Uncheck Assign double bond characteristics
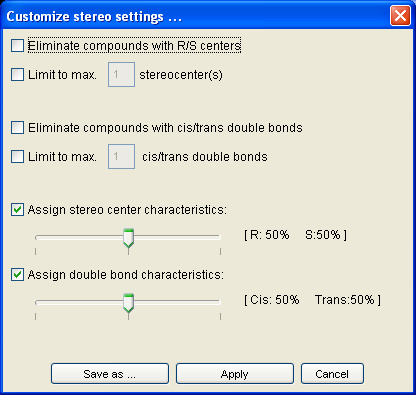Image resolution: width=416 pixels, height=395 pixels. click(x=17, y=275)
